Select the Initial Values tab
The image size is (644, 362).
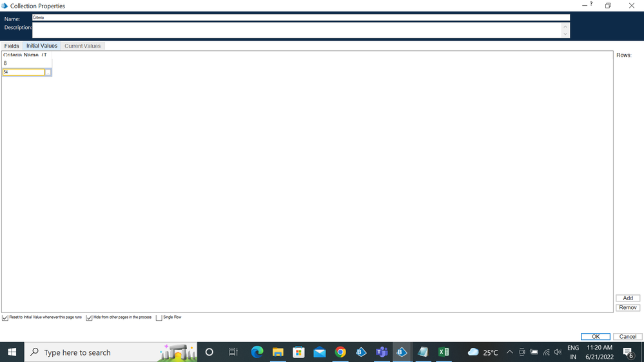[42, 46]
